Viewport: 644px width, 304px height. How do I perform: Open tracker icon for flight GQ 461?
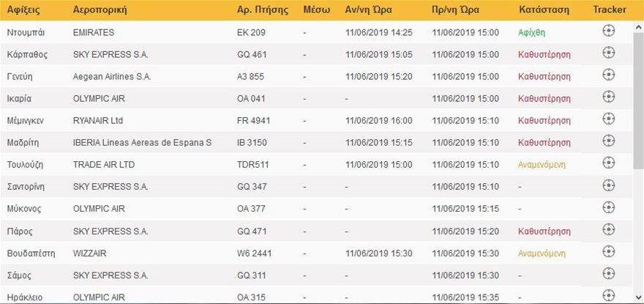coord(609,53)
